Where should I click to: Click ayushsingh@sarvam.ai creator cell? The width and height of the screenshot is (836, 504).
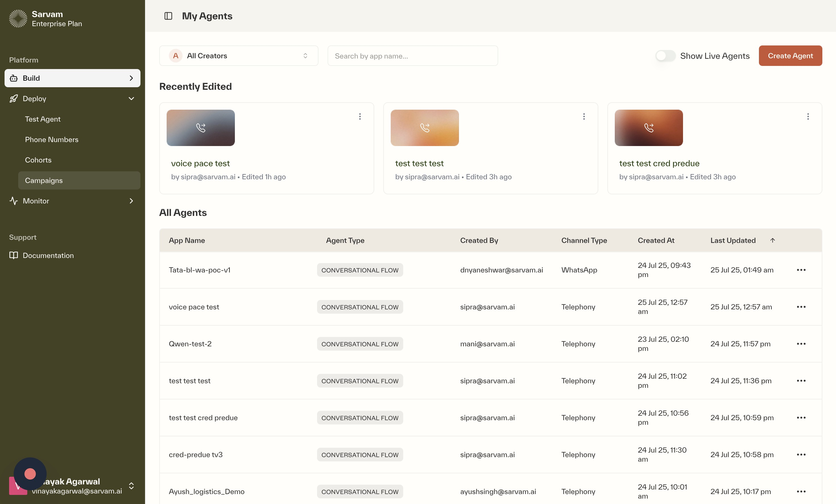click(498, 492)
